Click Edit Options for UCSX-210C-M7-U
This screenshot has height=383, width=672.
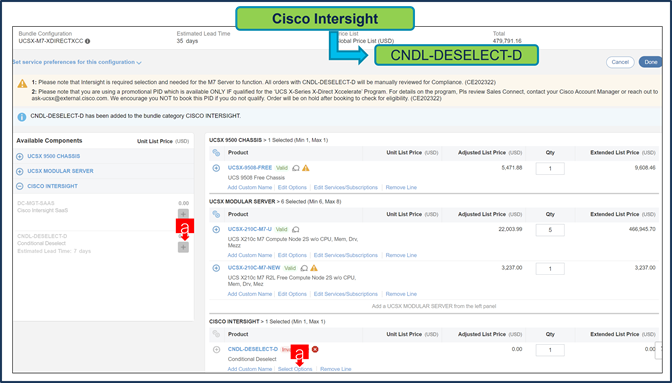point(292,255)
